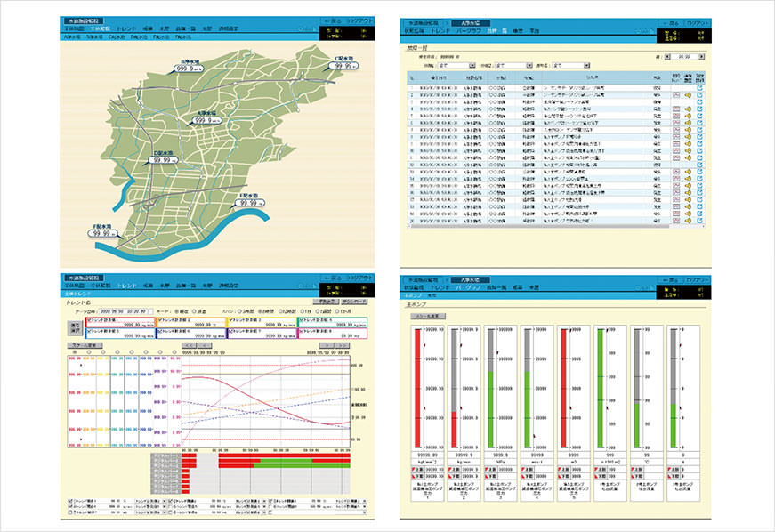Toggle the トレンド計測値5 checkbox
Image resolution: width=775 pixels, height=532 pixels.
tap(90, 331)
